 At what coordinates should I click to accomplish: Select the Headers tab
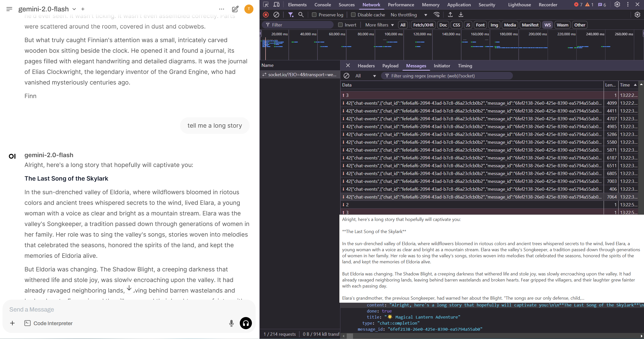[x=366, y=66]
